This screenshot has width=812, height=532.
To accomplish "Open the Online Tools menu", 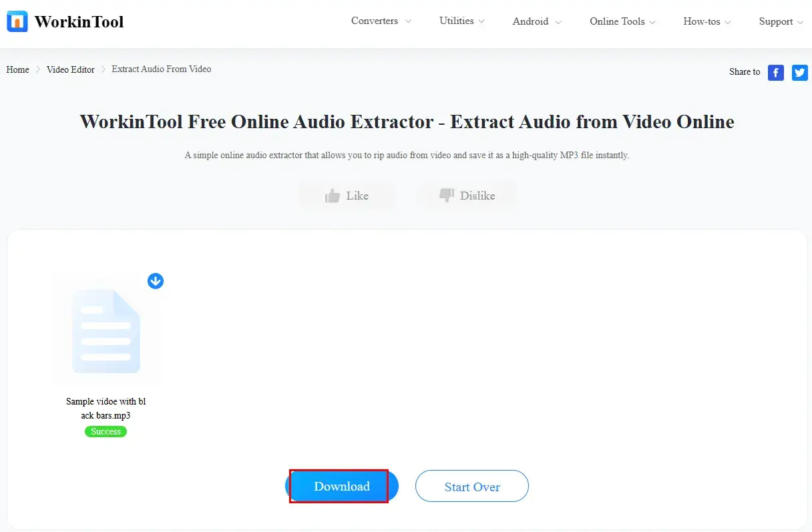I will 622,22.
